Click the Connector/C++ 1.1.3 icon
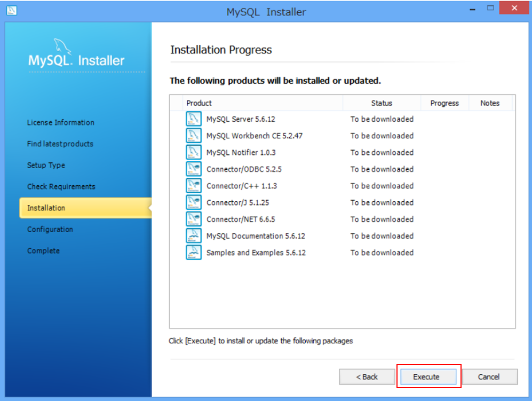532x401 pixels. [x=193, y=186]
